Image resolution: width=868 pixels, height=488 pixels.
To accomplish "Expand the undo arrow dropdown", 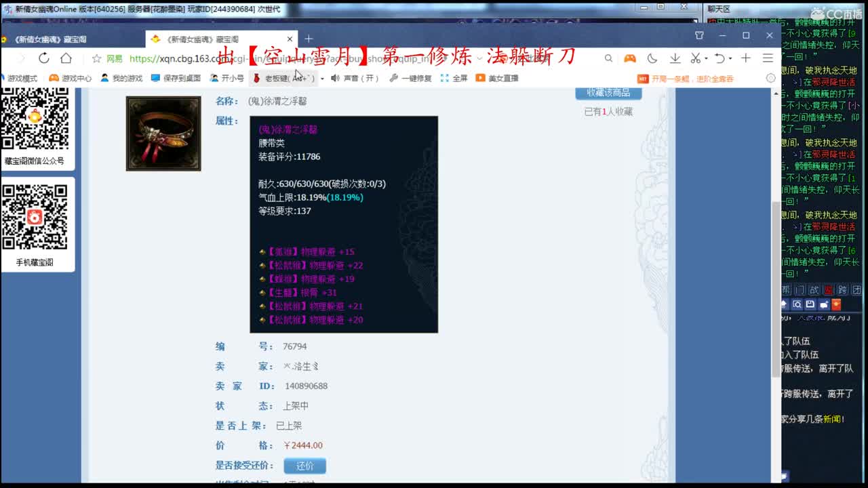I will 729,59.
